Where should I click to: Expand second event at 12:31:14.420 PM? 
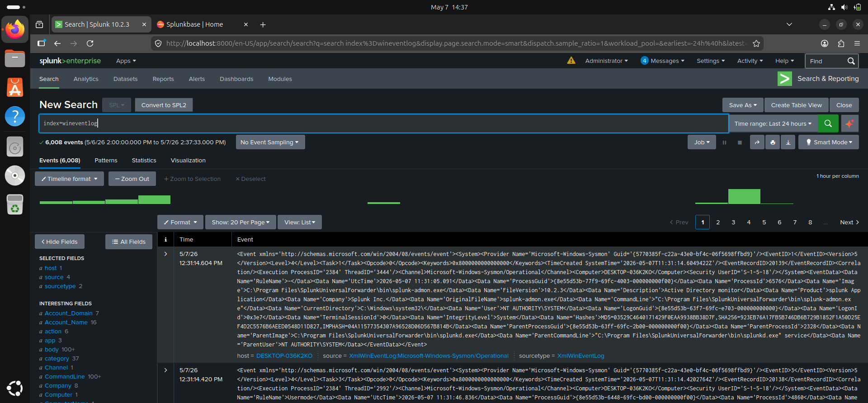[x=166, y=370]
